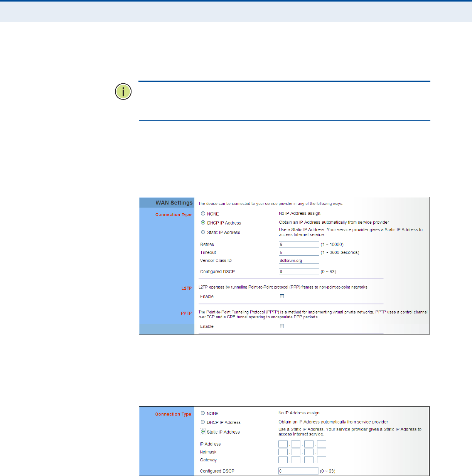This screenshot has width=472, height=476.
Task: Click the IP Address label above Netmask
Action: coord(210,444)
